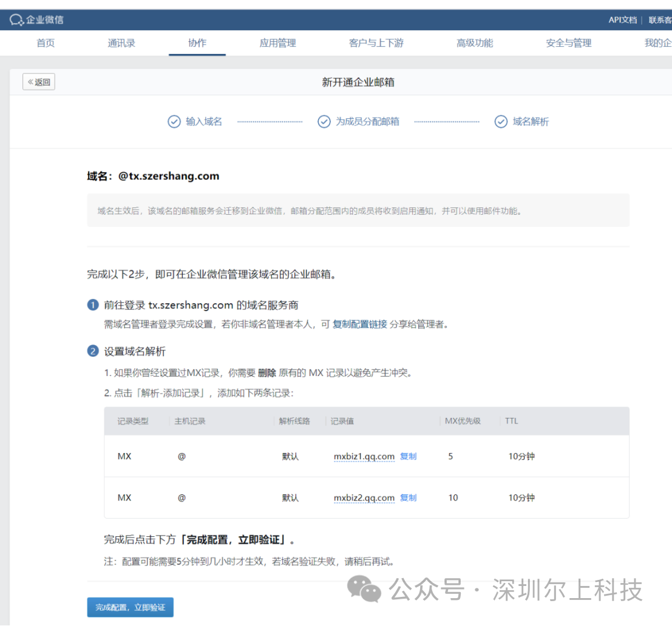672x626 pixels.
Task: Click the 为成员分配邮箱 step checkmark icon
Action: point(324,121)
